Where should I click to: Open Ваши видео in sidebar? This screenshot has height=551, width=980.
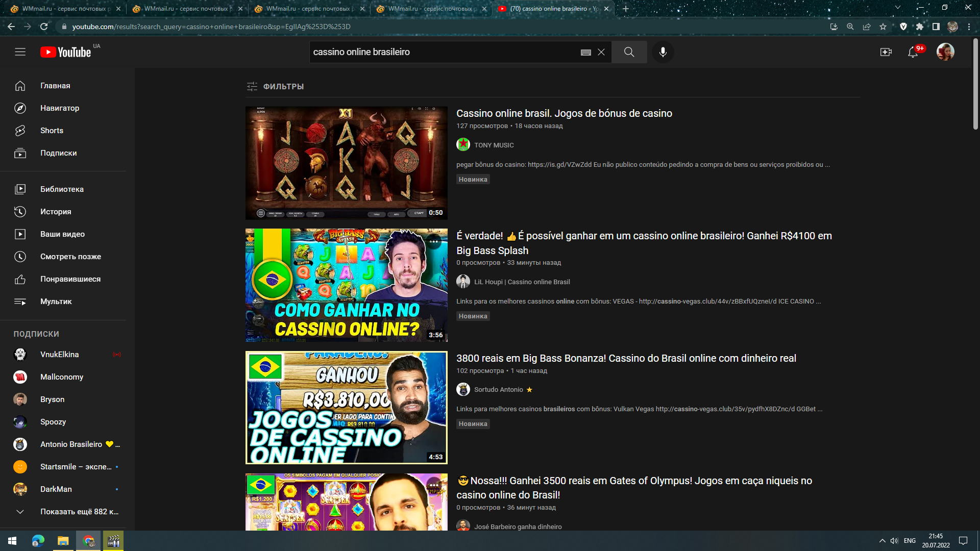click(63, 234)
